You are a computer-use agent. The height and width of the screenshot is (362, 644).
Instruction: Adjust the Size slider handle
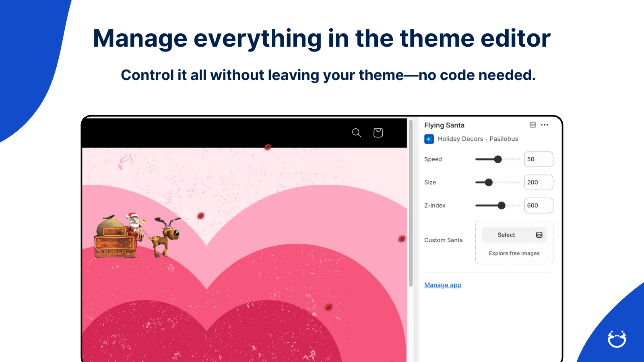[x=489, y=183]
